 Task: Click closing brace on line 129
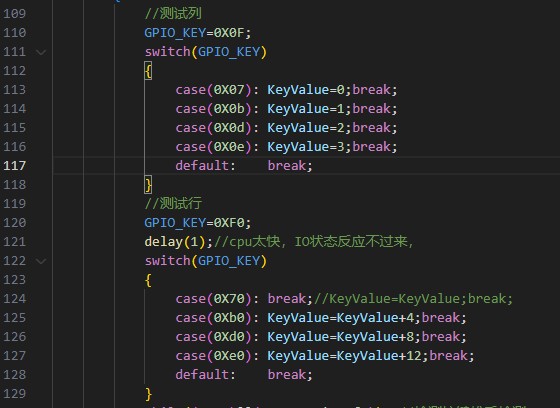148,394
